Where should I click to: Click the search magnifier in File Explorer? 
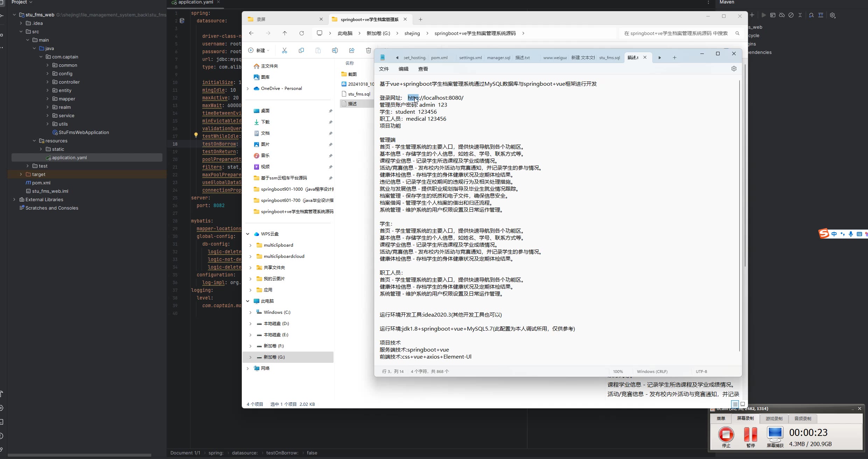tap(737, 33)
